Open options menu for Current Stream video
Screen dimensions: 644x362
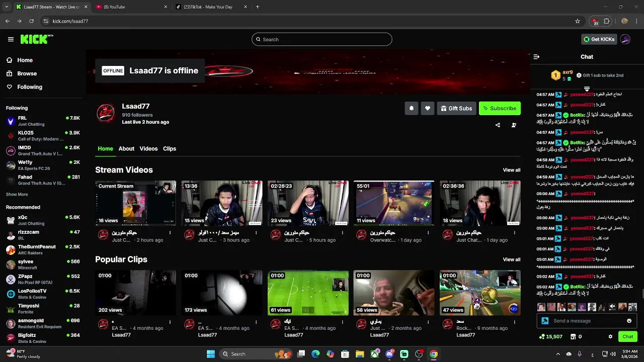170,233
